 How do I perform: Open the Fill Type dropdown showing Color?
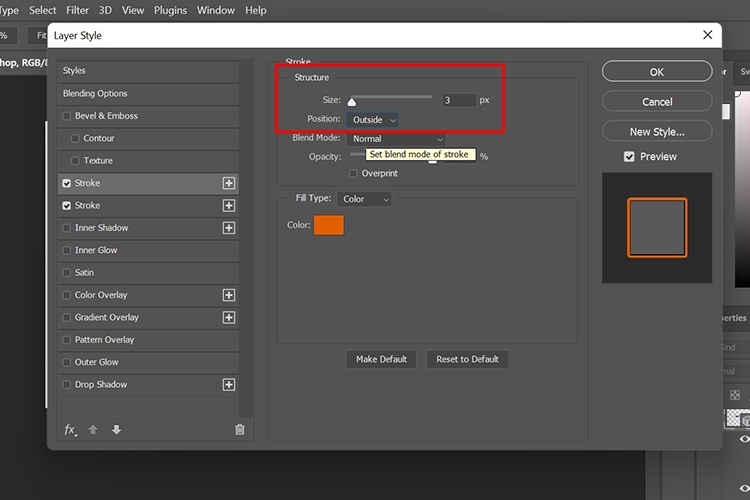click(x=364, y=199)
